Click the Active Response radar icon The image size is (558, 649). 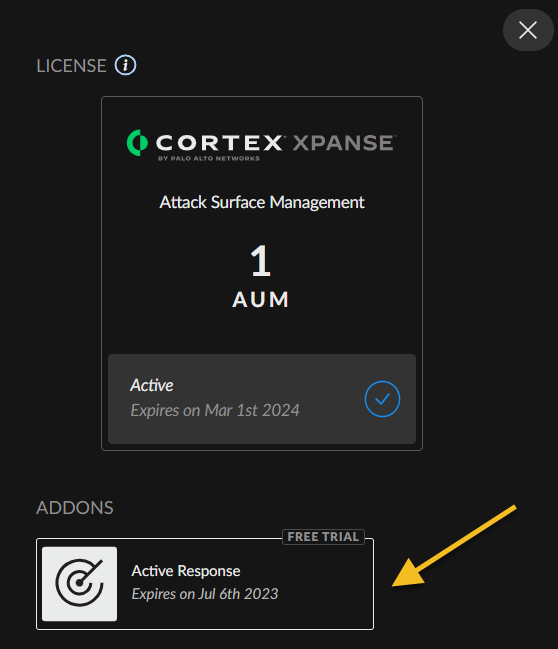point(79,584)
